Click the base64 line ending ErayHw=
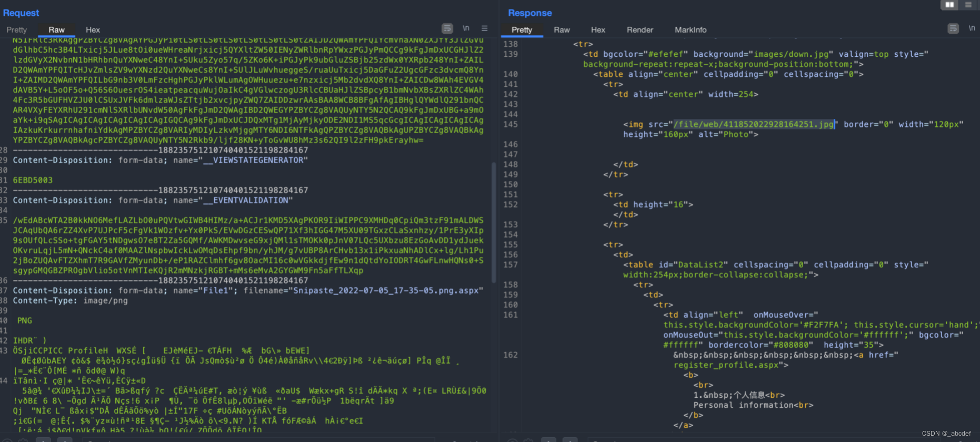980x442 pixels. pos(218,140)
